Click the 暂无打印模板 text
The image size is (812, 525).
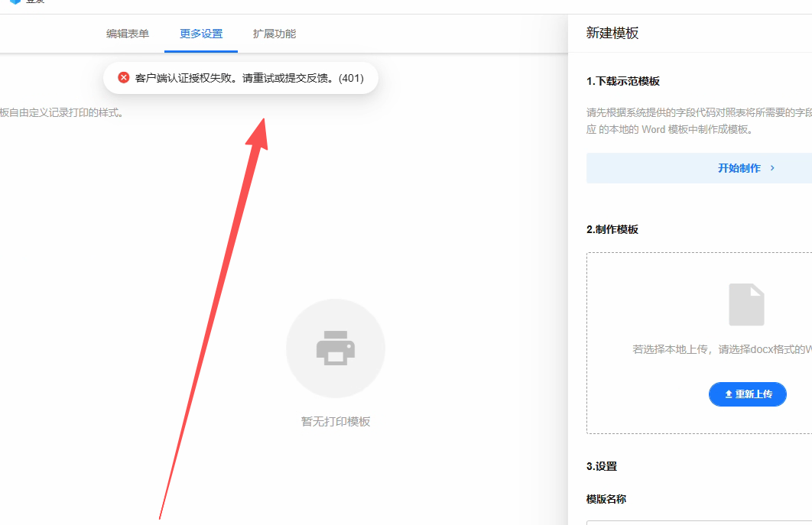[335, 420]
